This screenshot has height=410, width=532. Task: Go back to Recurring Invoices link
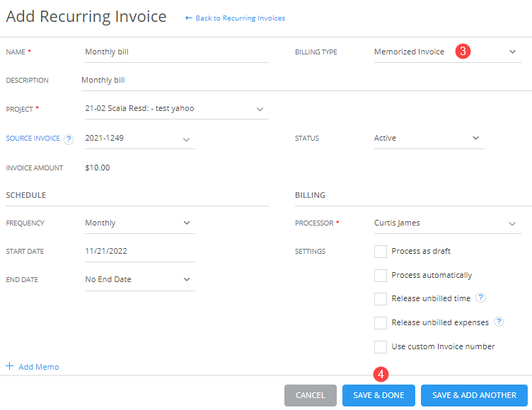click(x=241, y=18)
